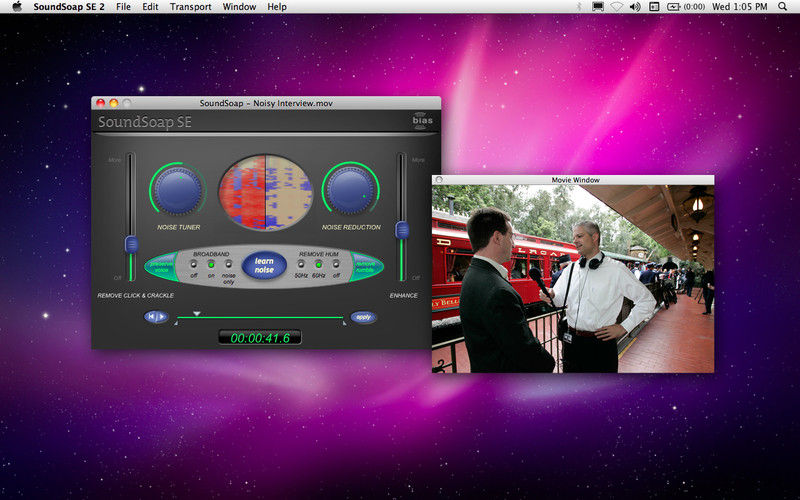800x500 pixels.
Task: Toggle the Remove Rumble button
Action: click(366, 266)
